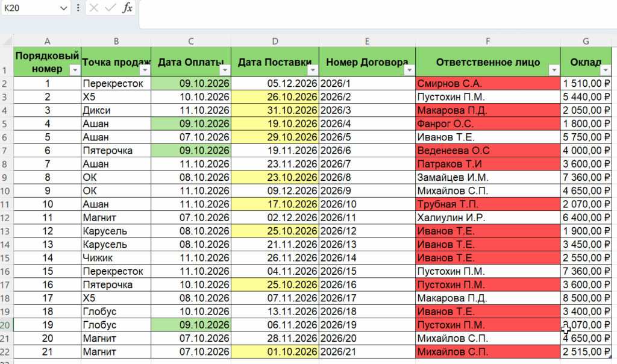Select column G header
The height and width of the screenshot is (364, 617).
click(x=586, y=41)
